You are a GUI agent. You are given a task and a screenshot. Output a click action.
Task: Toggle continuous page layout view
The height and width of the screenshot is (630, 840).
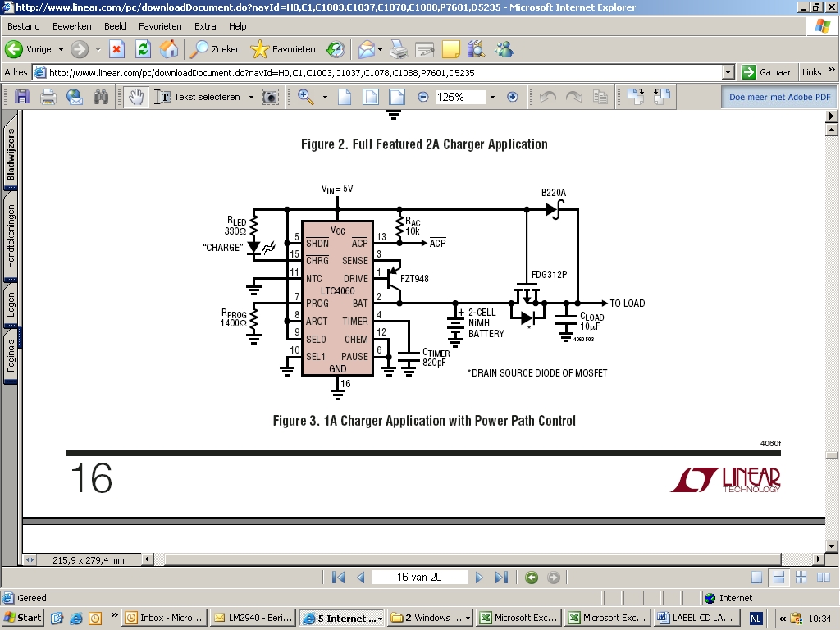(x=778, y=577)
